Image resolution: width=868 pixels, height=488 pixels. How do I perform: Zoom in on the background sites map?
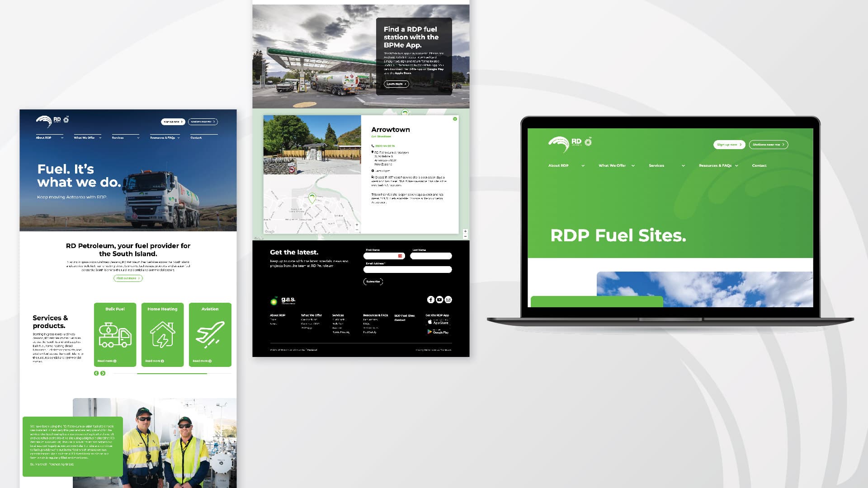pos(465,231)
